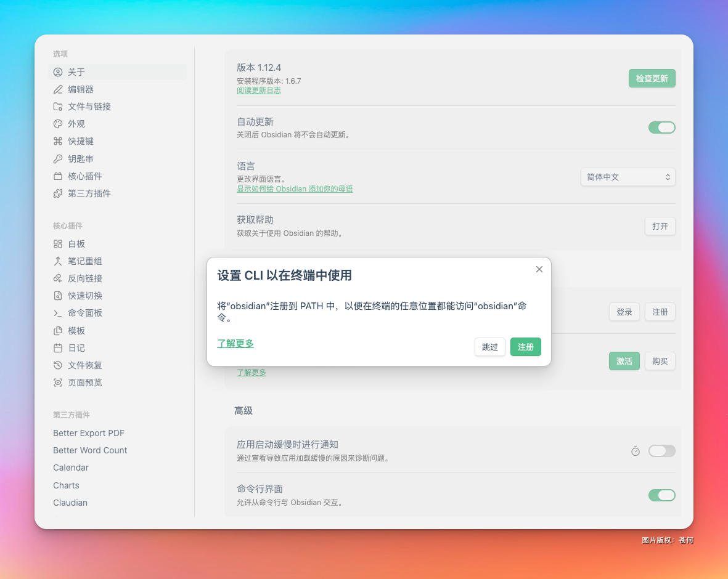Select 核心插件 settings tab

(85, 176)
